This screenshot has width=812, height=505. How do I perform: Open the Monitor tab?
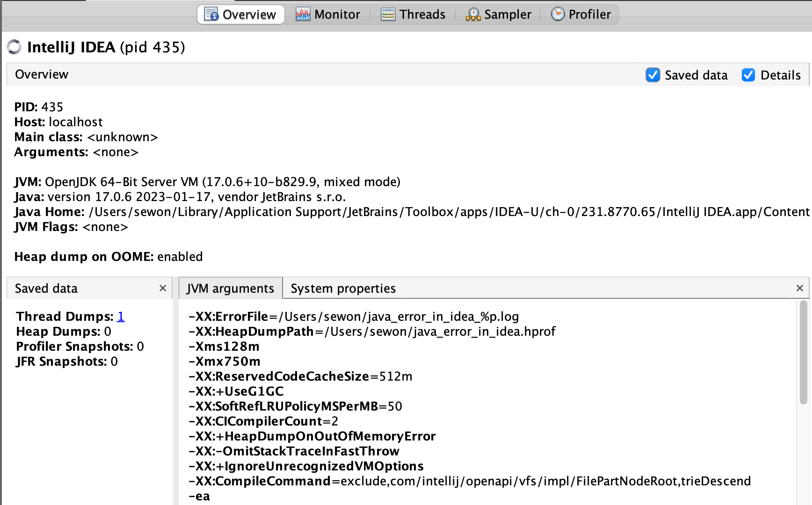pyautogui.click(x=328, y=14)
